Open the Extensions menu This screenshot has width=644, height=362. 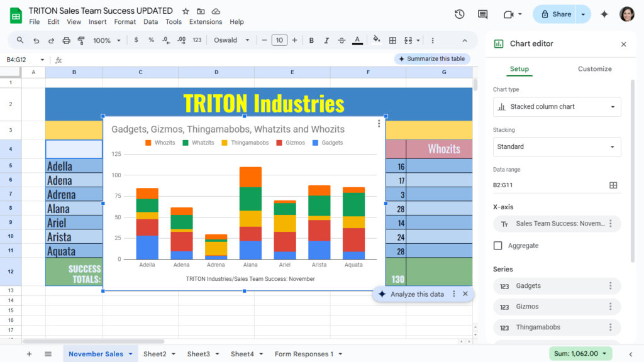[x=206, y=22]
